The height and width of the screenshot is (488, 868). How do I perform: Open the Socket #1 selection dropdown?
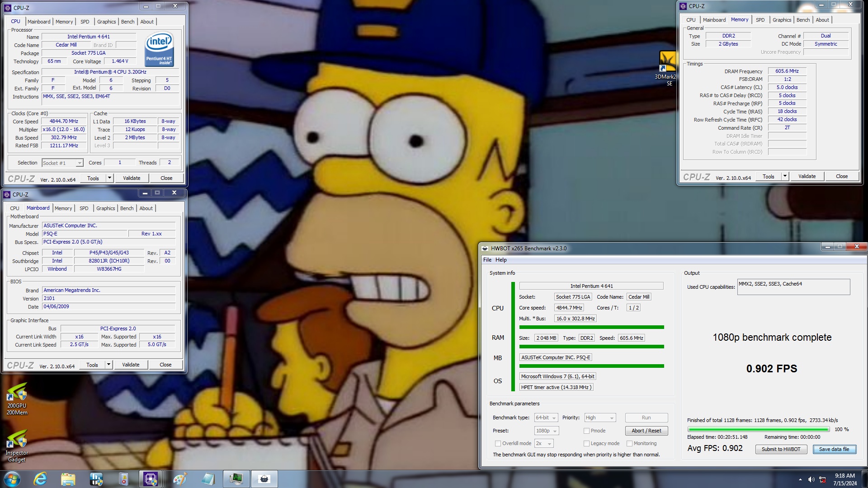tap(62, 163)
